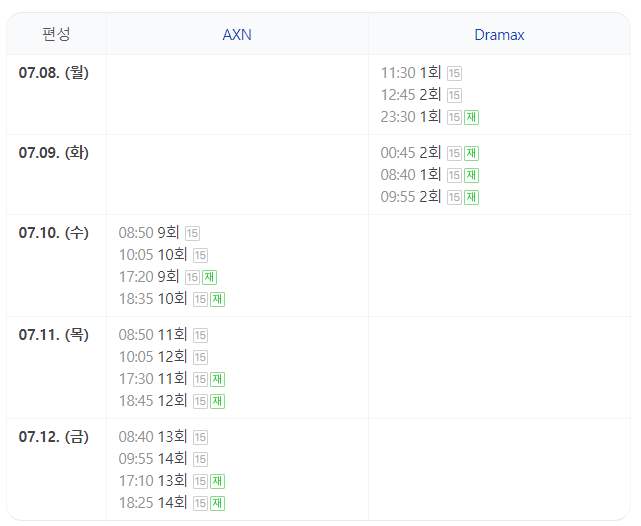Click the green 재 badge at 18:45

point(217,402)
